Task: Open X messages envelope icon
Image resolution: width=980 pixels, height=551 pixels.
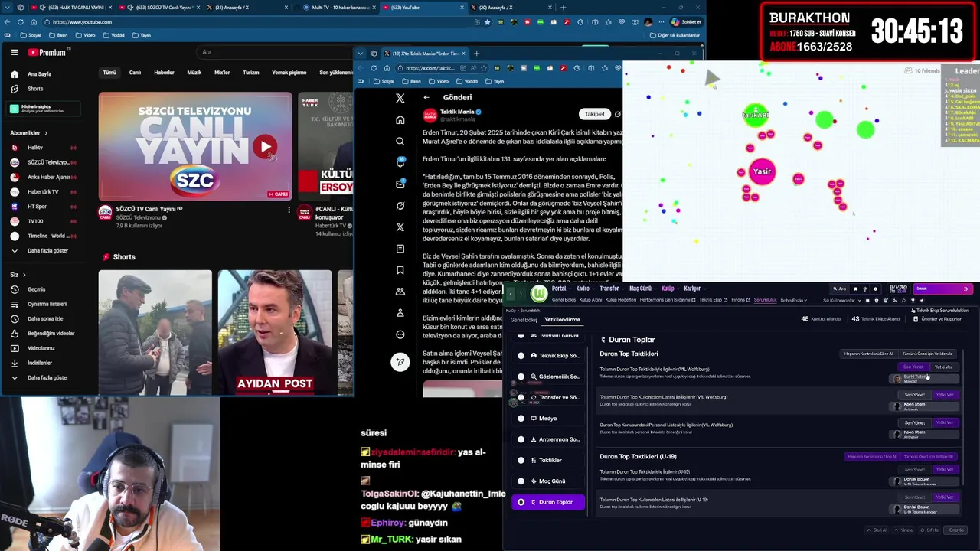Action: coord(400,184)
